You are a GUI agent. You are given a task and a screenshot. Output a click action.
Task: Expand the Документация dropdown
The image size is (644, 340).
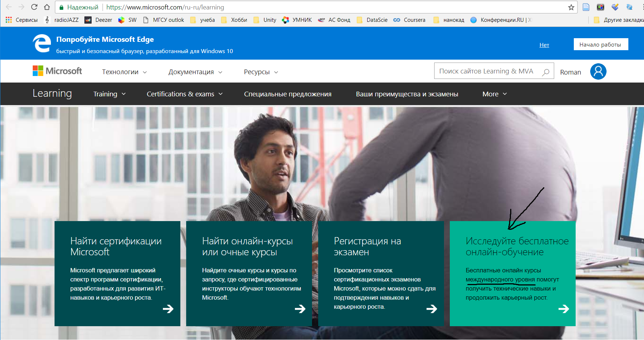coord(195,72)
